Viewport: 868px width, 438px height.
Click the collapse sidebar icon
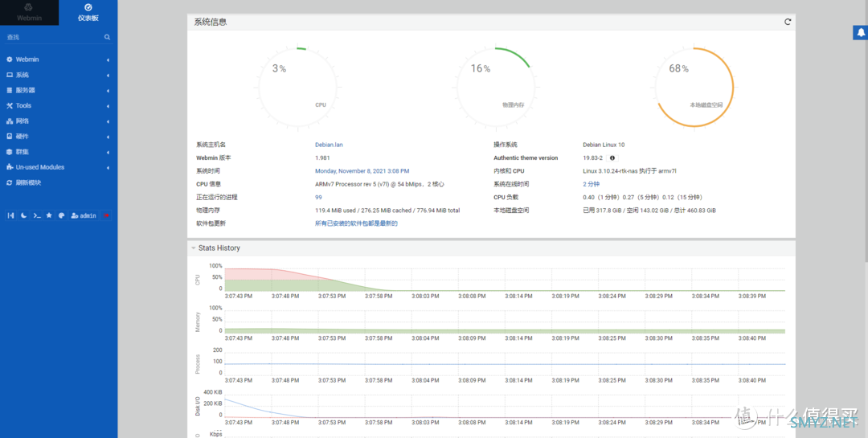(x=10, y=215)
